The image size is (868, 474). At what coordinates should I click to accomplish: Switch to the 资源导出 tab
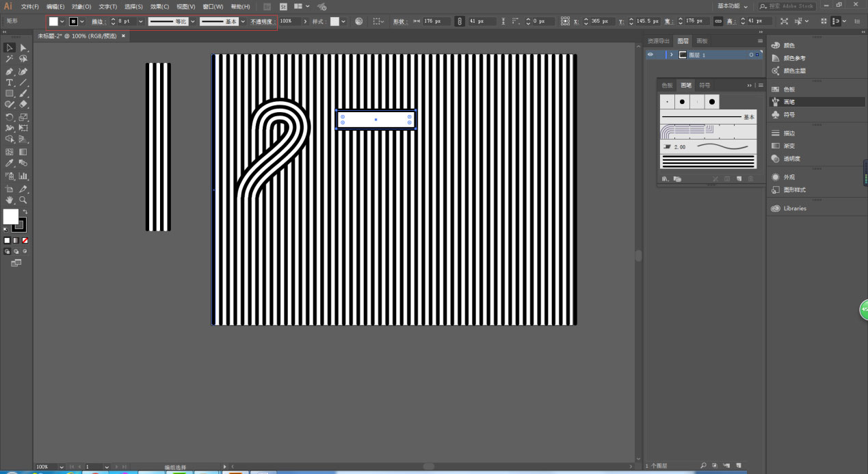[659, 41]
